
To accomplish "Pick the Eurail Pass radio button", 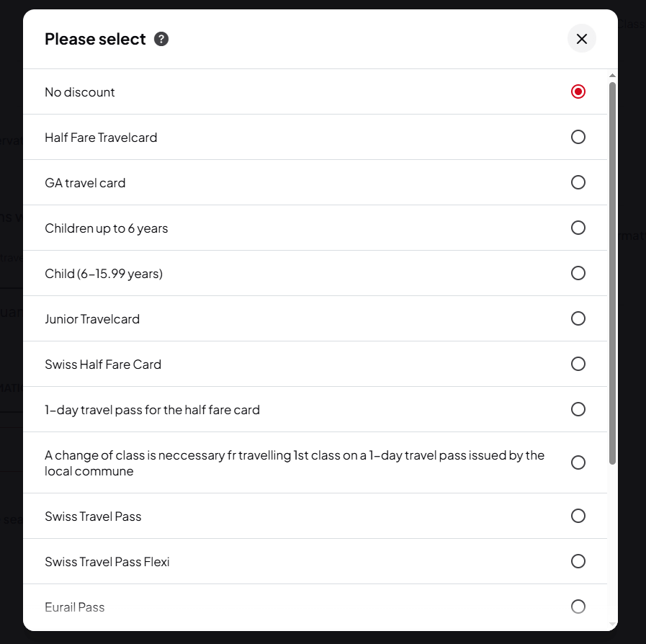I will pos(578,607).
